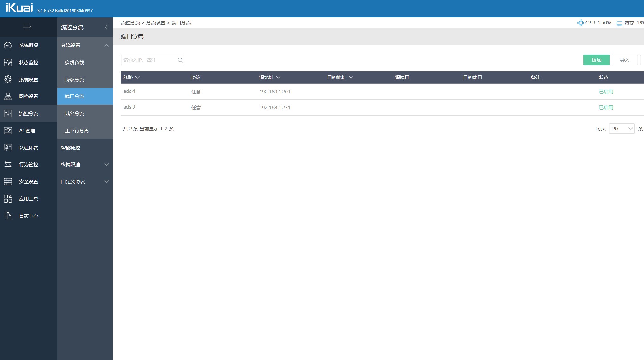Open the 日志中心 document icon

[x=8, y=216]
